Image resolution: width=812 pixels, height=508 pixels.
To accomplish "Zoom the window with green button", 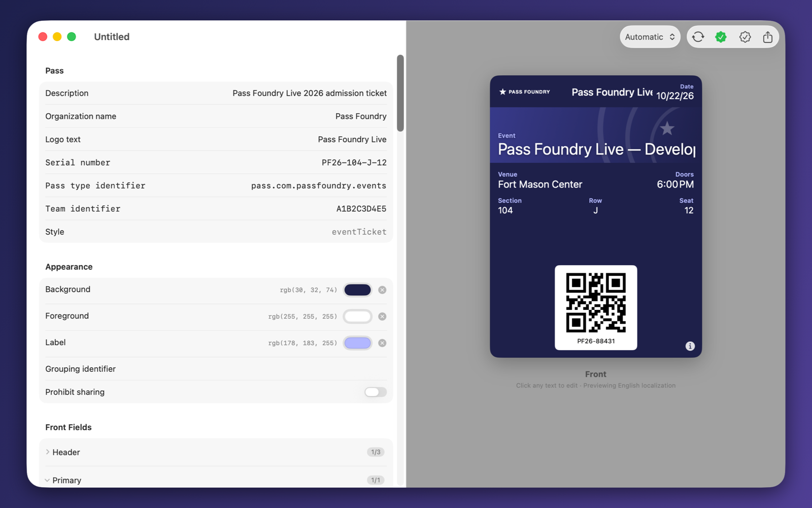I will 72,37.
